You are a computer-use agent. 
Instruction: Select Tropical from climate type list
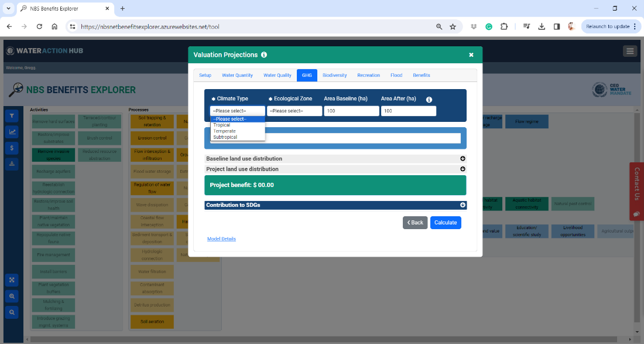(222, 125)
